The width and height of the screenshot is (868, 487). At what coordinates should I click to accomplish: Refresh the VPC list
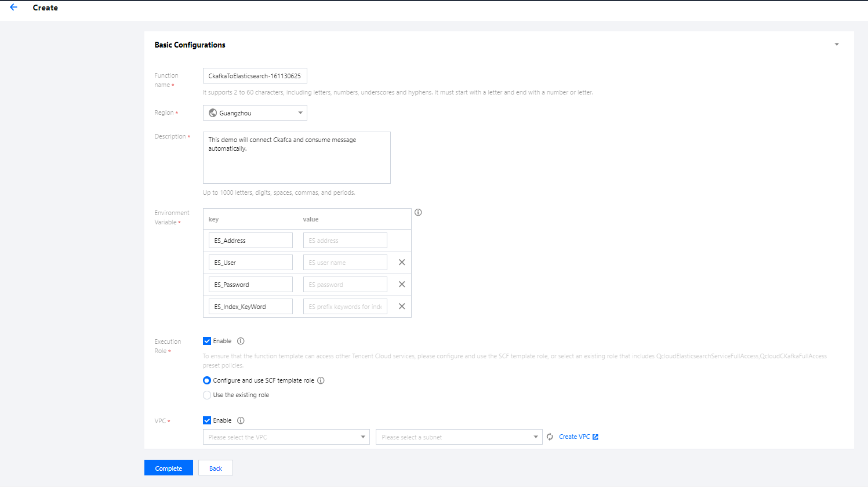click(550, 437)
